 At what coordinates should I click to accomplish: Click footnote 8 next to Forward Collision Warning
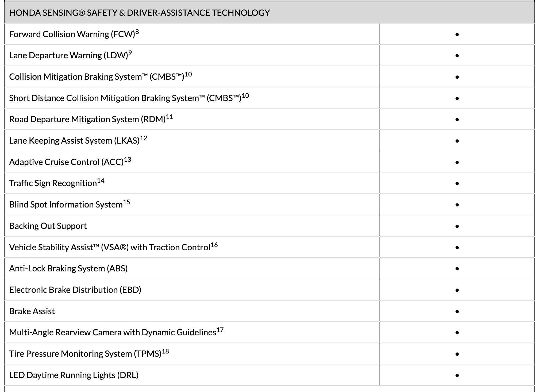137,32
